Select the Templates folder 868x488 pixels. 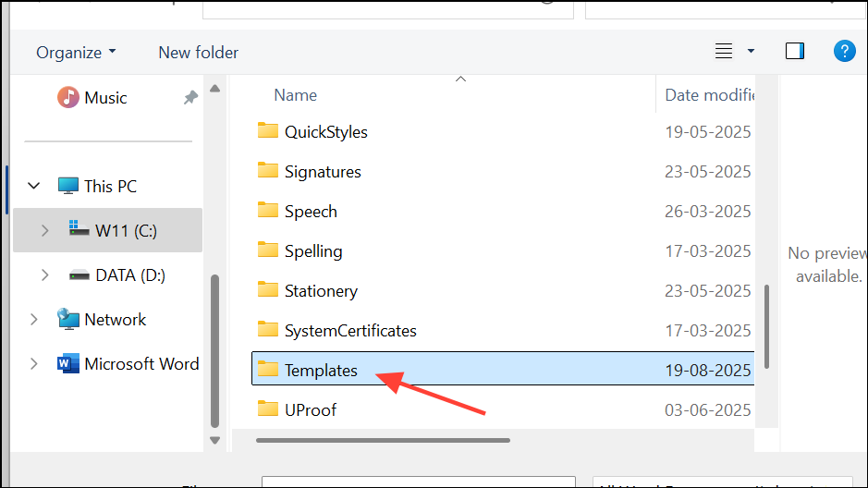[321, 371]
